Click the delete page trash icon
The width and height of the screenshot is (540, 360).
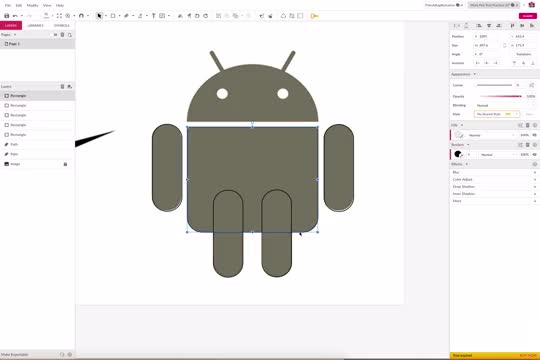pyautogui.click(x=63, y=35)
